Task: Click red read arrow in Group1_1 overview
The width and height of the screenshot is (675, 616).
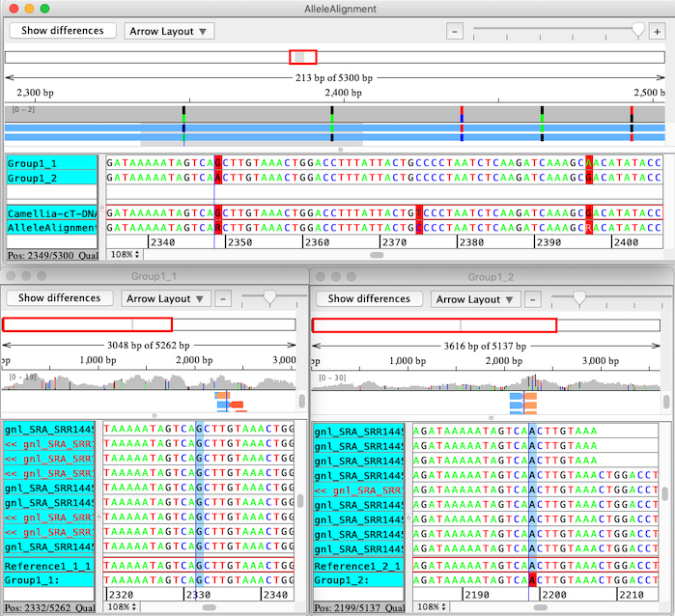Action: click(237, 405)
